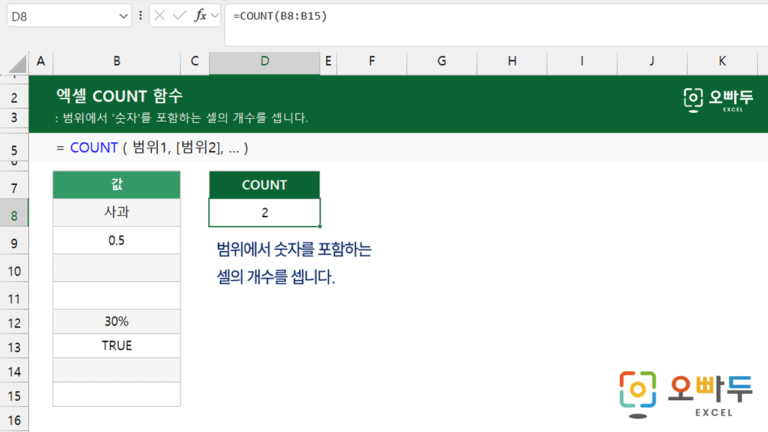
Task: Click result cell D8 showing 2
Action: [x=264, y=213]
